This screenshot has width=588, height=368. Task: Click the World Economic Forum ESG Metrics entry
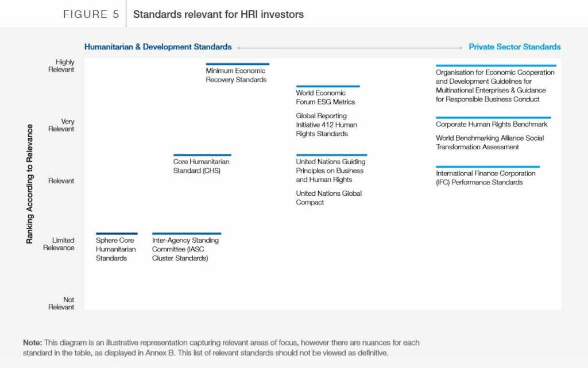(x=325, y=97)
